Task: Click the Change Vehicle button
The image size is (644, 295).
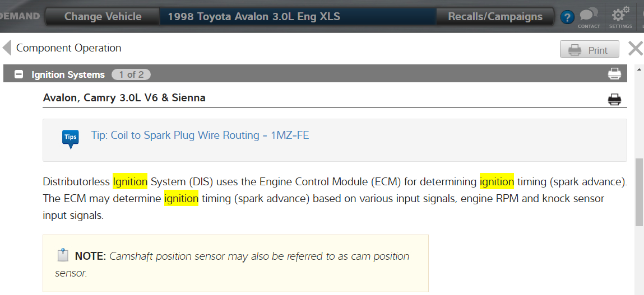Action: [x=103, y=17]
